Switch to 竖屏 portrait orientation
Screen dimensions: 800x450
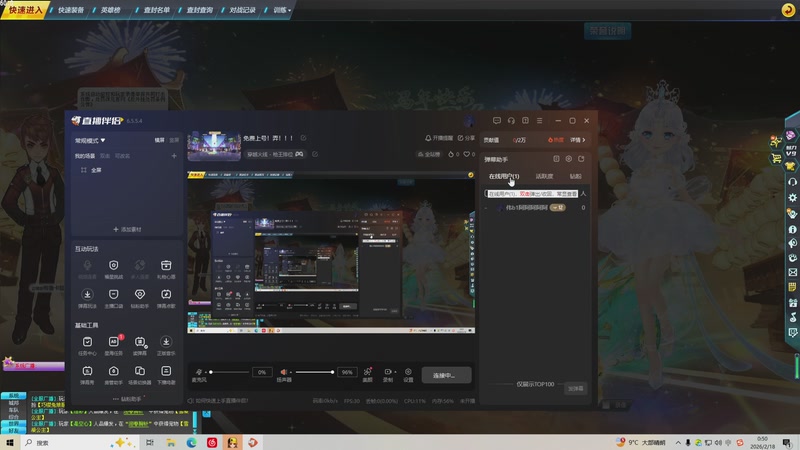[174, 140]
